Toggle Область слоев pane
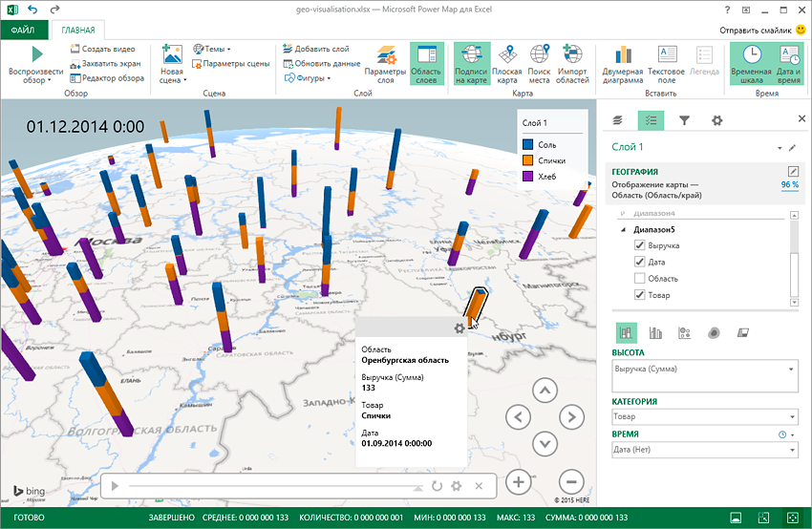This screenshot has height=529, width=812. [426, 64]
